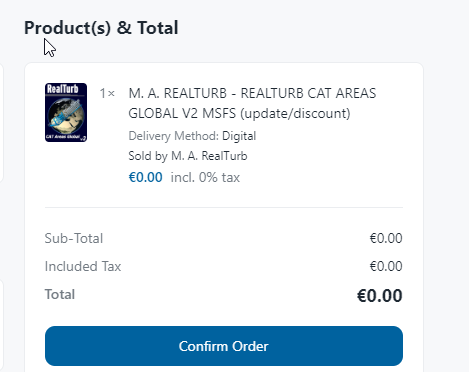The image size is (469, 372).
Task: Open the RealTurb product thumbnail image
Action: click(x=66, y=112)
